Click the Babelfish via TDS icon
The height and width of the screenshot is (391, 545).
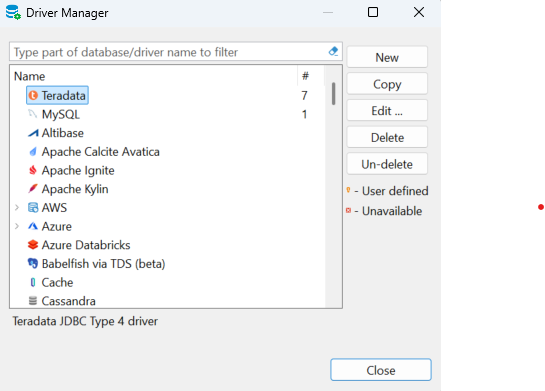coord(33,263)
